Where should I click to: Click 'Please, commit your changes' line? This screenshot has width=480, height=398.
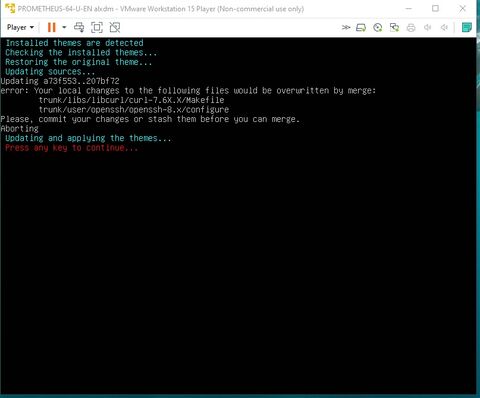[x=150, y=119]
